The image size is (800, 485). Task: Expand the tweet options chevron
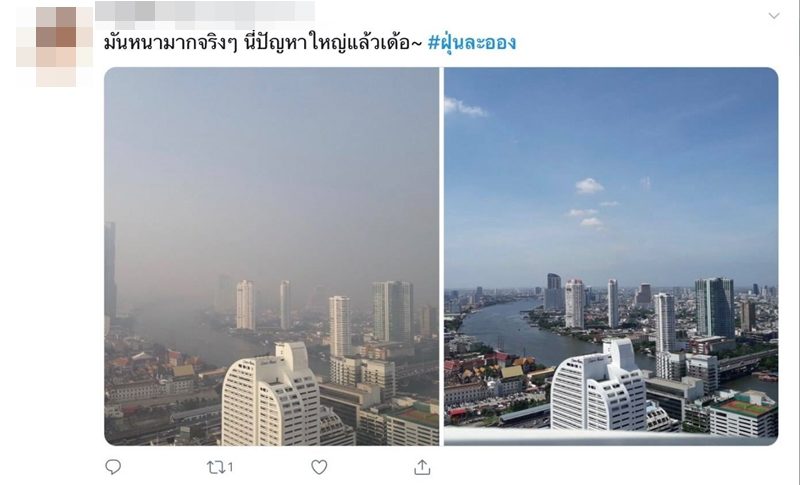774,16
